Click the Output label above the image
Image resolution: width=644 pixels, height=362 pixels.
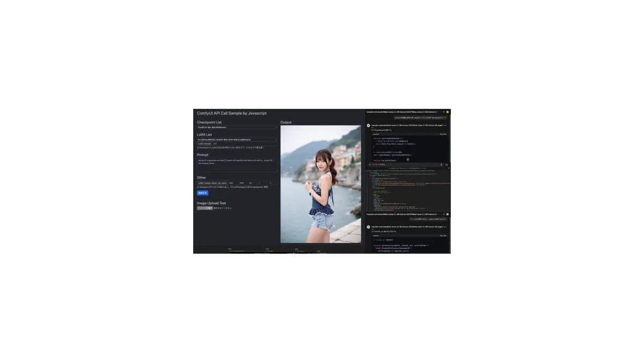click(x=286, y=122)
